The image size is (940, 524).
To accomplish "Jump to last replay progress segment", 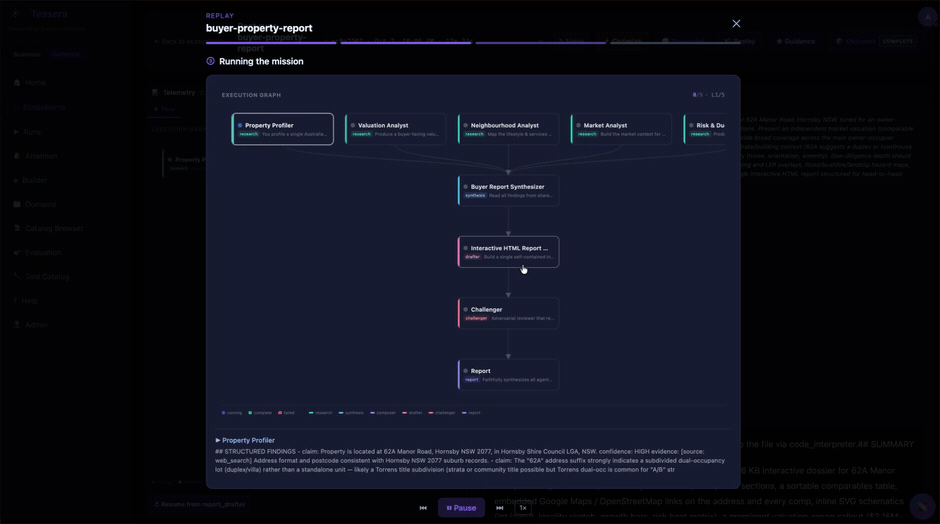I will [676, 43].
